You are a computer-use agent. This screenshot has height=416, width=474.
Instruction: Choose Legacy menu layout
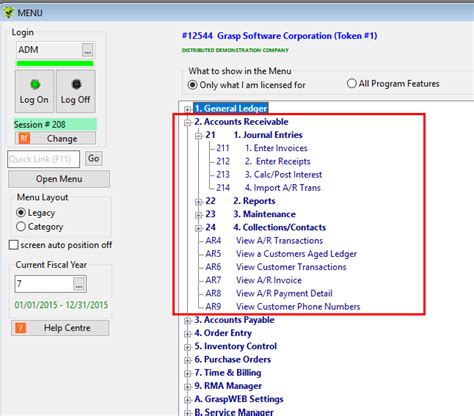pos(21,212)
